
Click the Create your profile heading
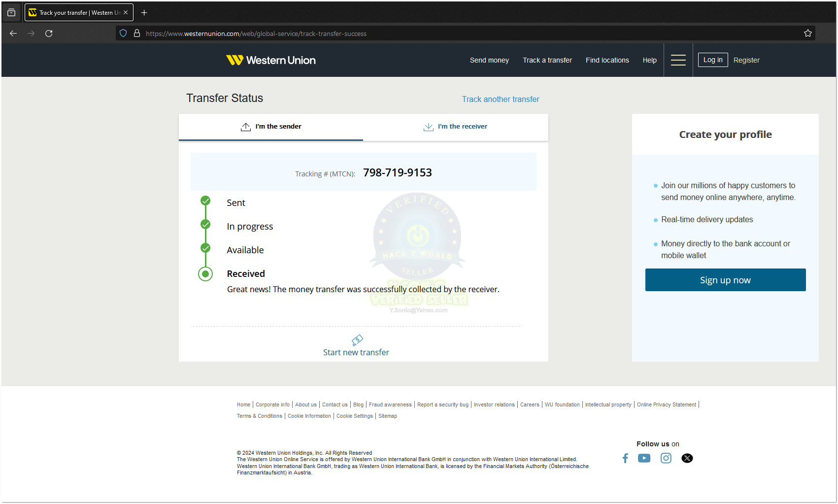coord(726,134)
